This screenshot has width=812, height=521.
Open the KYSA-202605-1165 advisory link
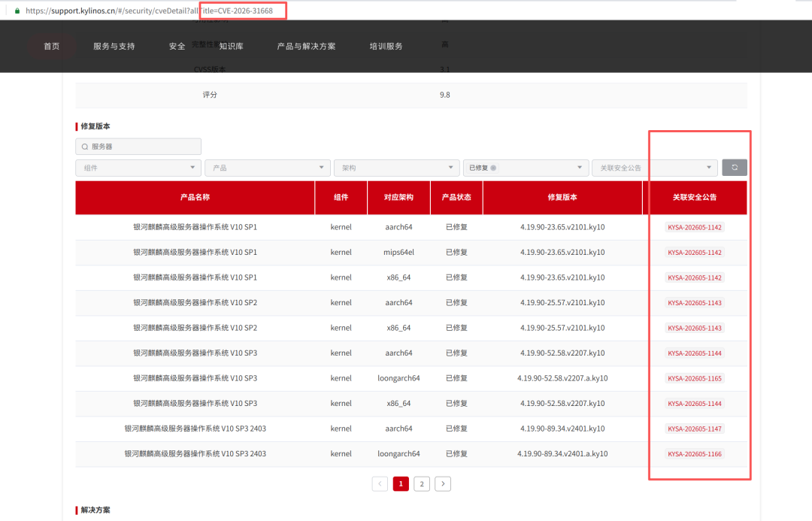coord(695,379)
